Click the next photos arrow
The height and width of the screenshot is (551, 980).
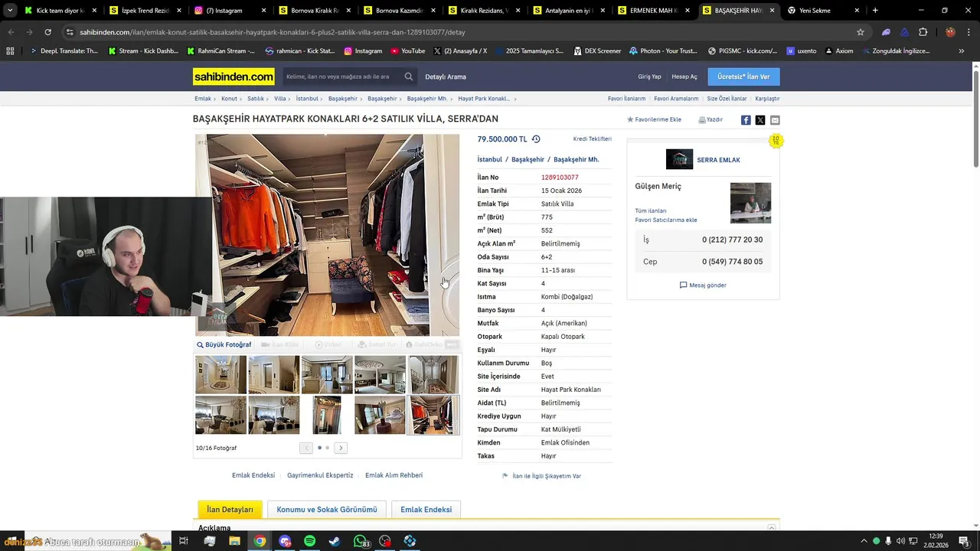(341, 448)
